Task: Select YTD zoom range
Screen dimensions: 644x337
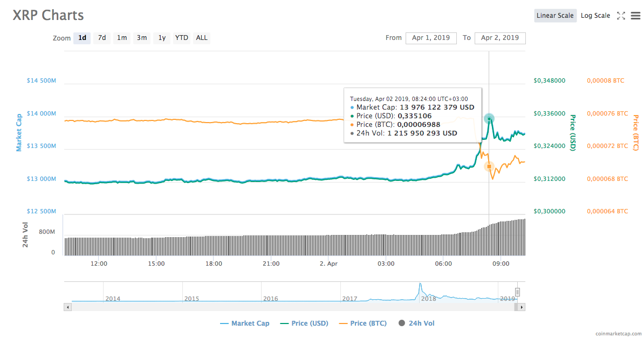Action: [x=182, y=38]
